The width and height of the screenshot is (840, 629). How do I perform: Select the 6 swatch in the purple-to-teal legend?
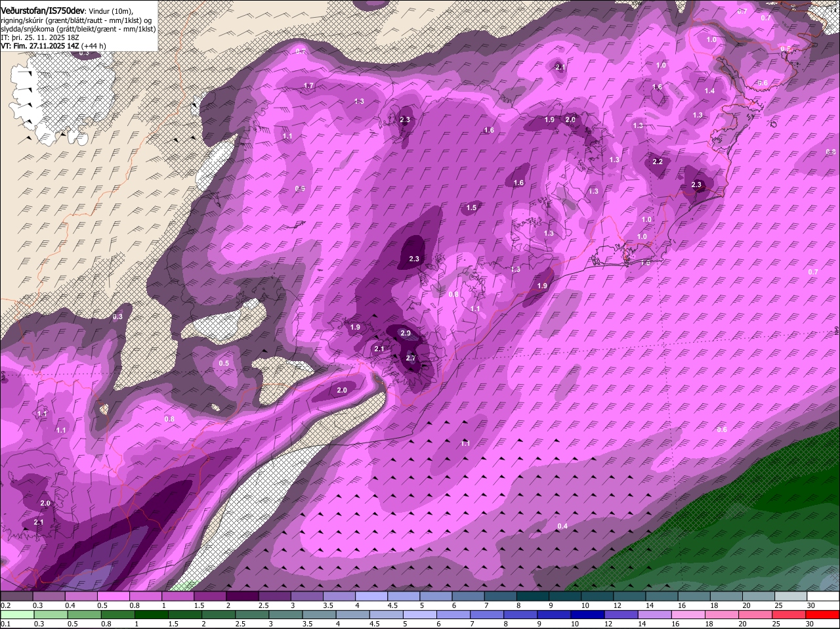tap(468, 596)
